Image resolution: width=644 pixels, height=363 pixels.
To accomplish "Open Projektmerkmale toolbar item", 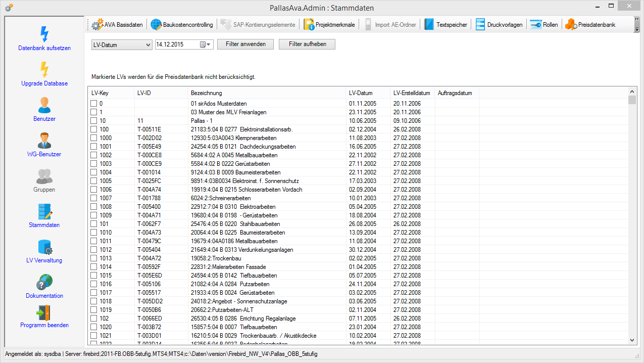I will (330, 24).
